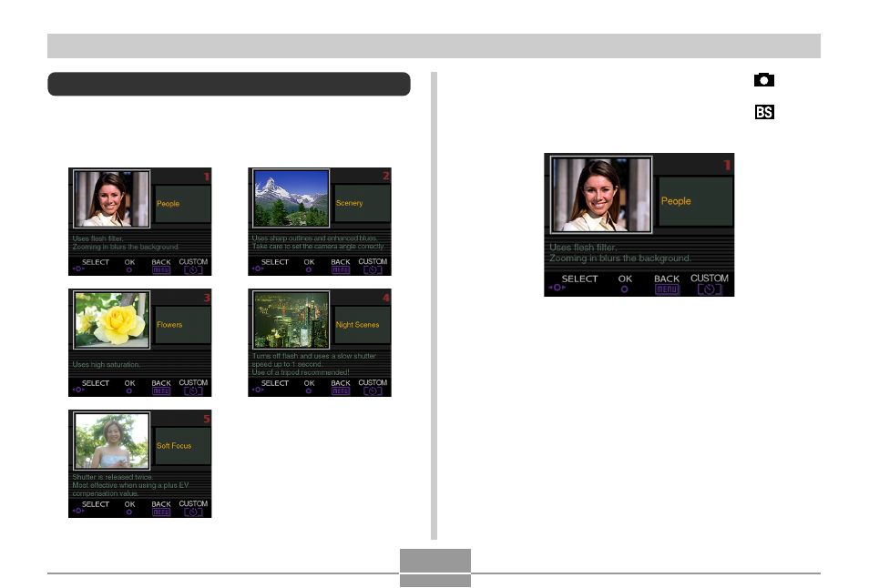Viewport: 869px width, 588px height.
Task: Click 'Turns off flash and uses a slow shutter' text
Action: tap(313, 356)
